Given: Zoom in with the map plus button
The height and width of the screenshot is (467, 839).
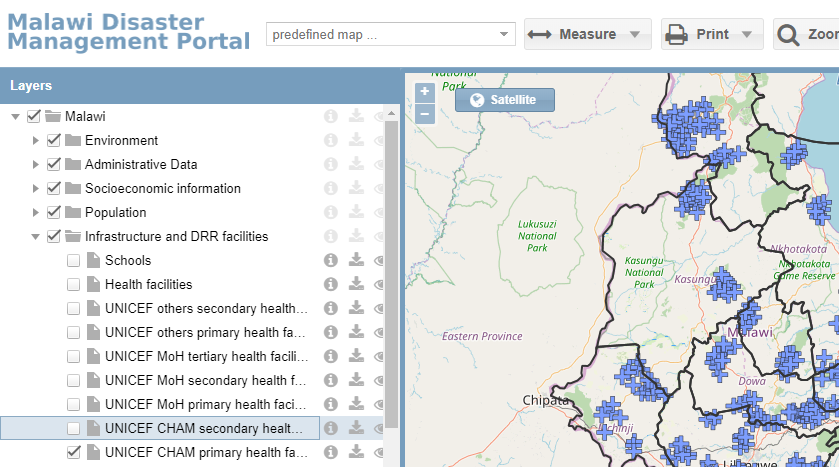Looking at the screenshot, I should point(425,92).
